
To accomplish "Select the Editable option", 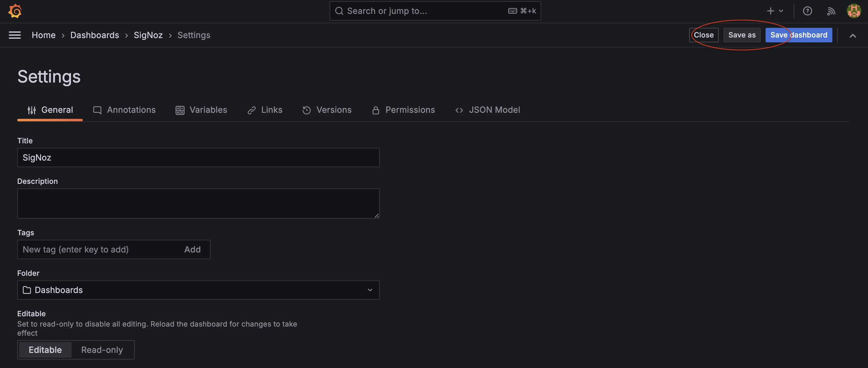I will pyautogui.click(x=45, y=350).
